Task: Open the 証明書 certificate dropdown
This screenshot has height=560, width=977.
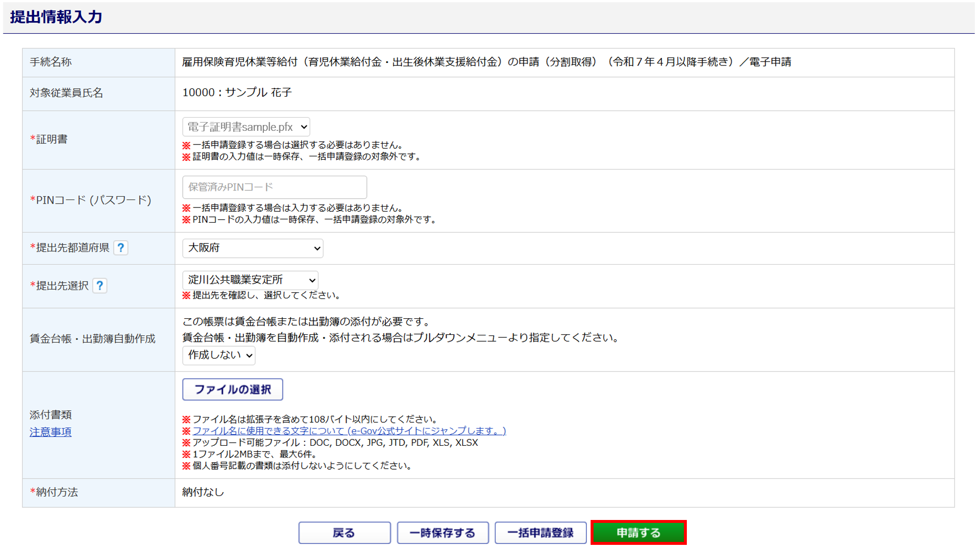Action: (x=246, y=127)
